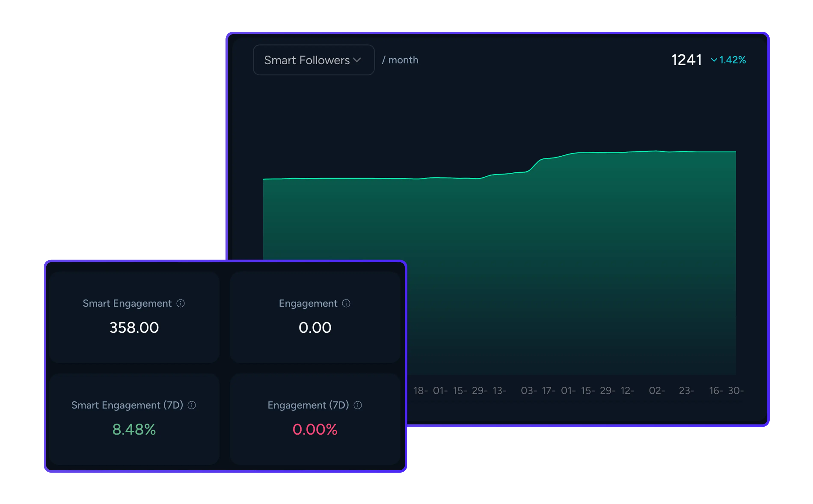
Task: Click the teal 1.42% change indicator
Action: [x=732, y=60]
